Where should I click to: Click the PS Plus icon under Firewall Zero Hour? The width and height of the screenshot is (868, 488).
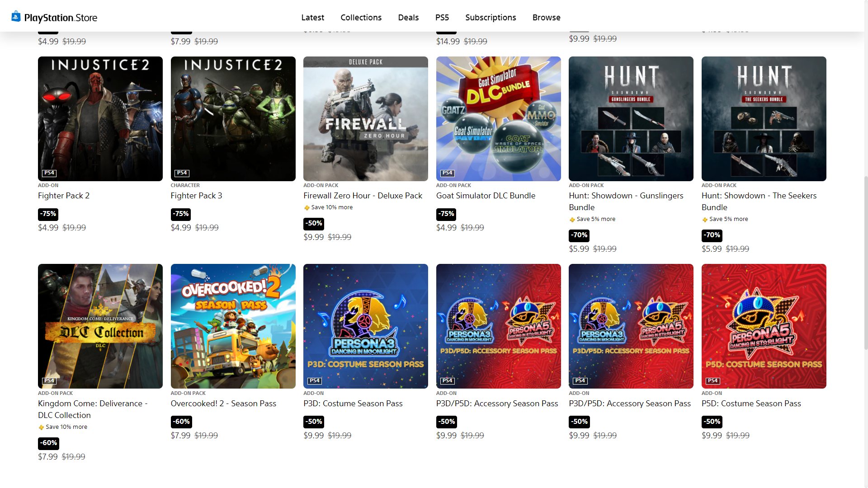click(x=307, y=208)
